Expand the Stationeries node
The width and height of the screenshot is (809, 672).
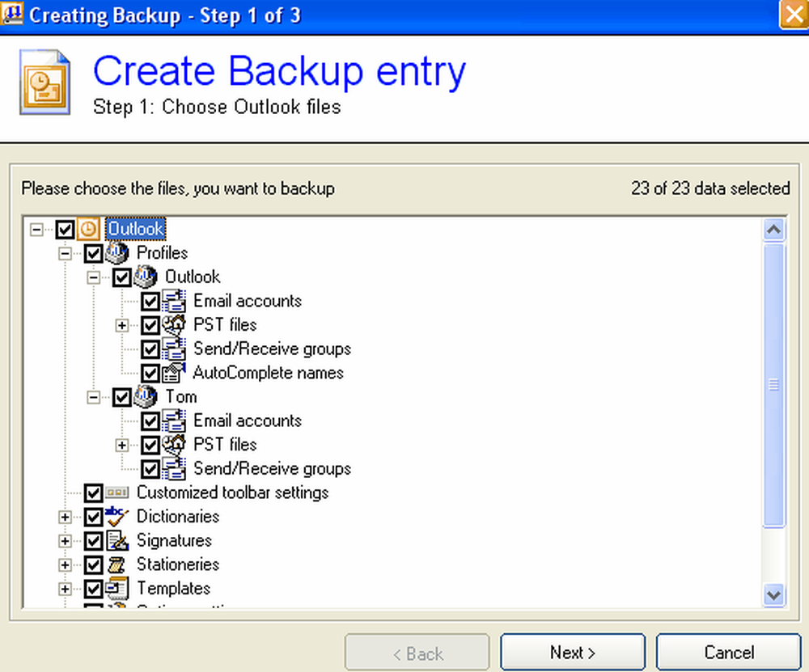coord(65,565)
